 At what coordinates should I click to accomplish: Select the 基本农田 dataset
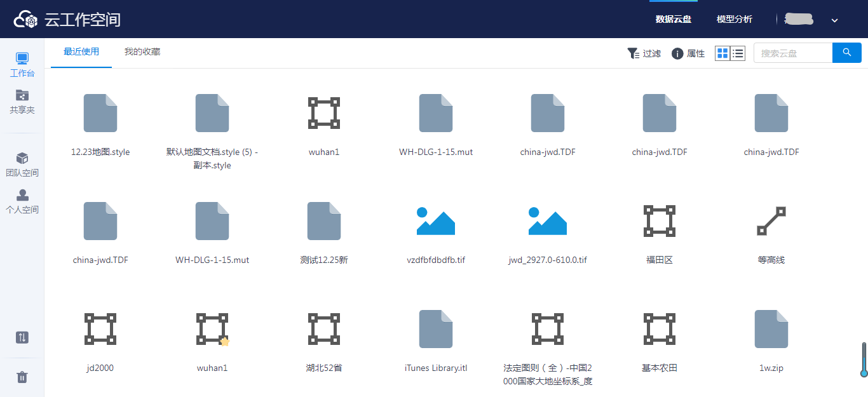click(x=660, y=329)
